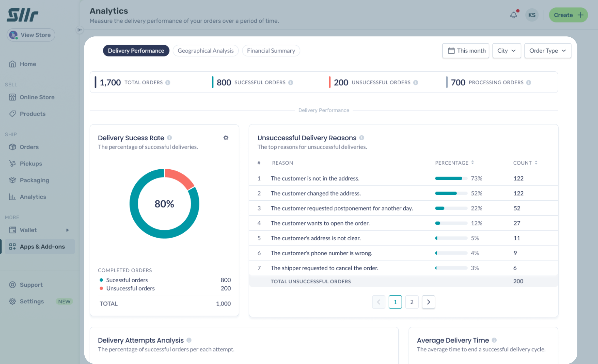Expand the Order Type dropdown
Screen dimensions: 598x364
pos(547,51)
